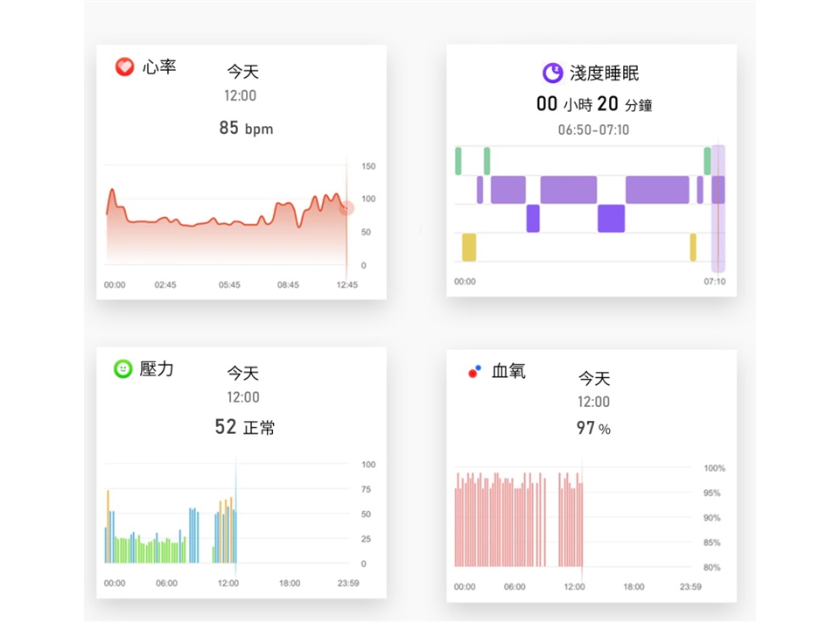
Task: Click the red and blue blood oxygen icon
Action: [x=474, y=371]
